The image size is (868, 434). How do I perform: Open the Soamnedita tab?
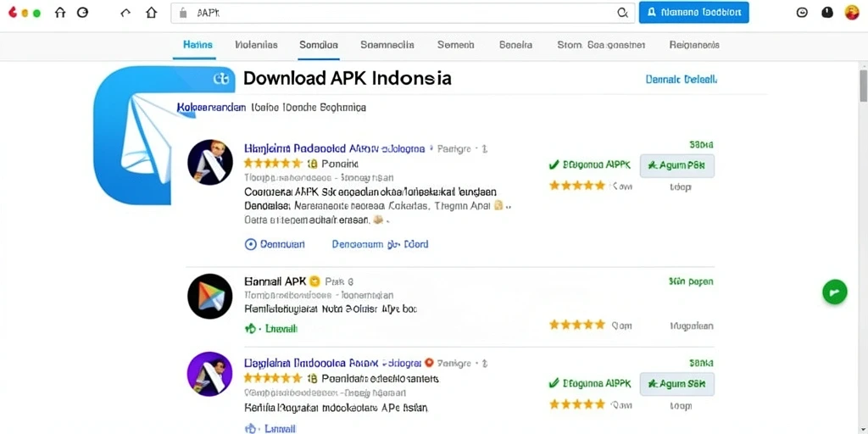coord(387,45)
